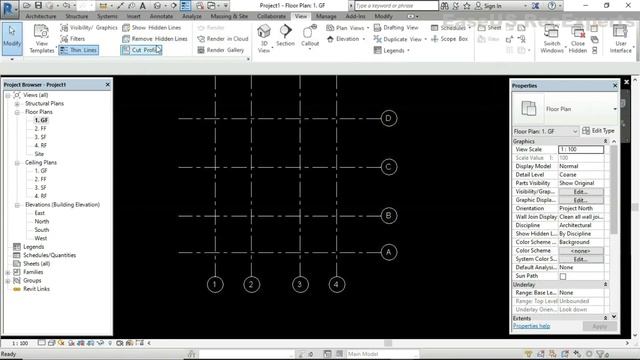This screenshot has width=640, height=360.
Task: Toggle Thin Lines display
Action: (78, 50)
